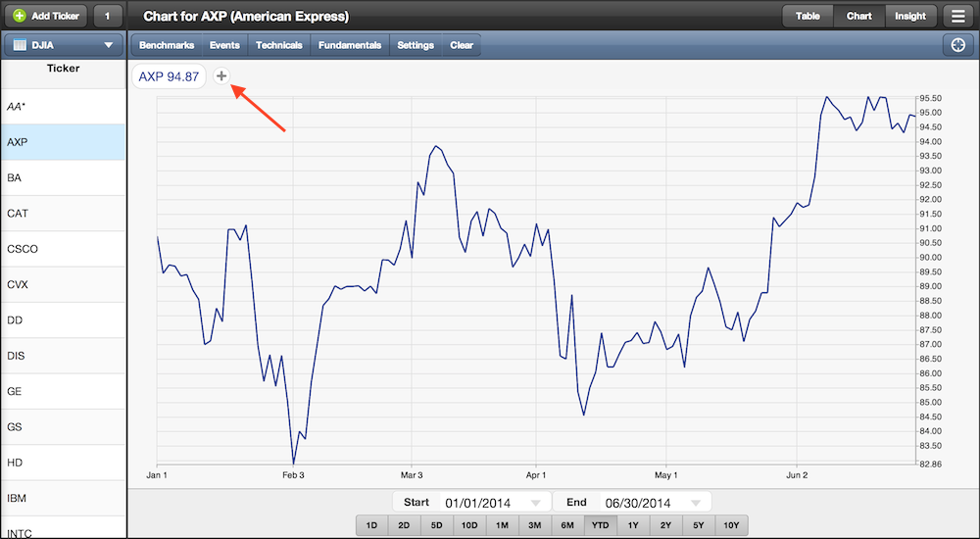Click the AXP 94.87 series label
980x539 pixels.
point(169,76)
